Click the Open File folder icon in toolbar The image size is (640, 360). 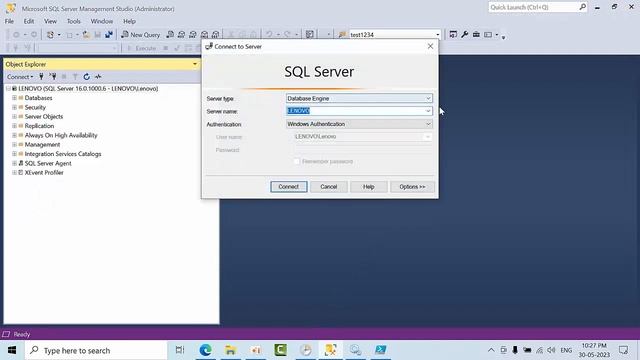(x=86, y=35)
